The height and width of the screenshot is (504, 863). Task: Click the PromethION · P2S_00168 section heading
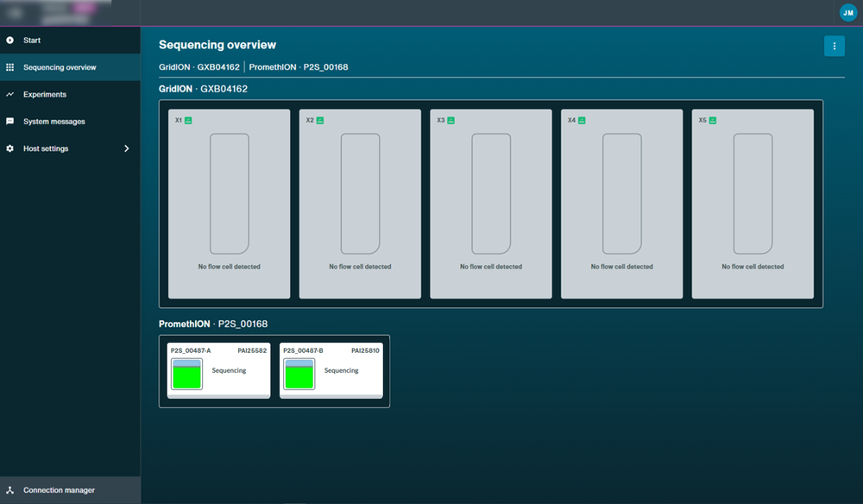click(213, 324)
